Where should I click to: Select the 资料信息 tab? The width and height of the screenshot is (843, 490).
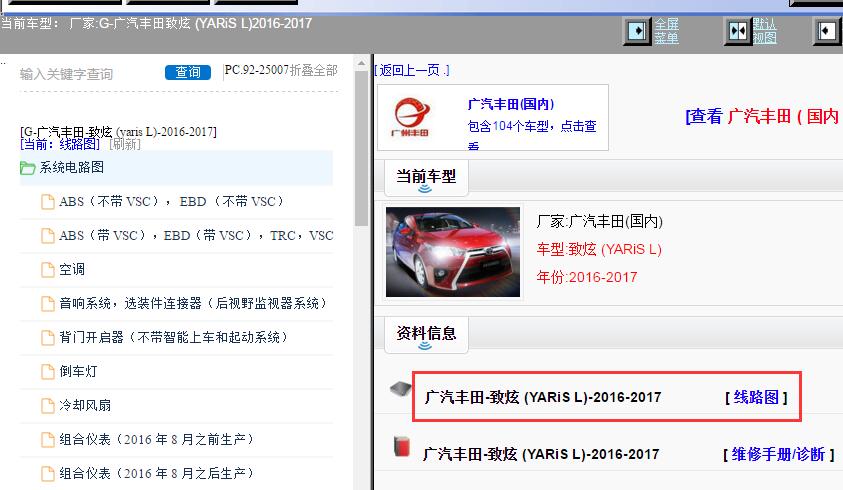pyautogui.click(x=426, y=334)
